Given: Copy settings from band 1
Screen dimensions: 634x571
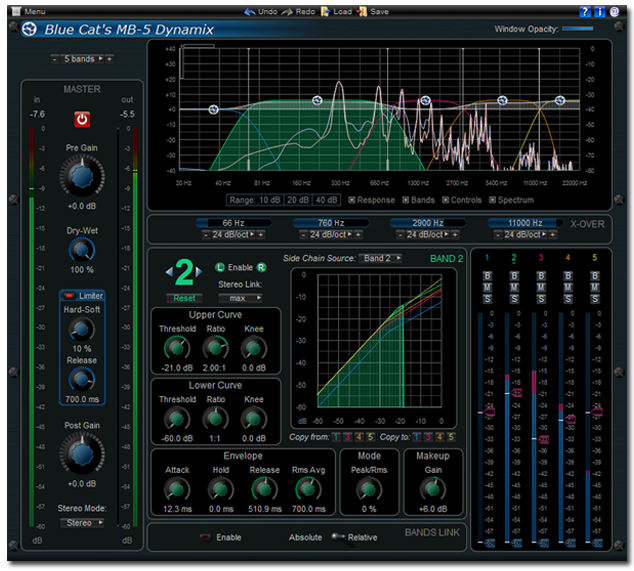Looking at the screenshot, I should pyautogui.click(x=336, y=437).
